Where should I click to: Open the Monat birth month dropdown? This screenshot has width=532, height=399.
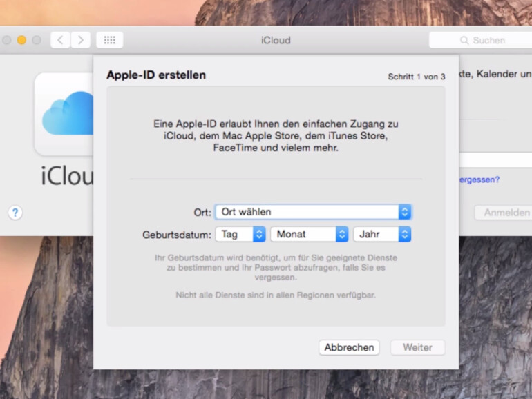pyautogui.click(x=310, y=234)
